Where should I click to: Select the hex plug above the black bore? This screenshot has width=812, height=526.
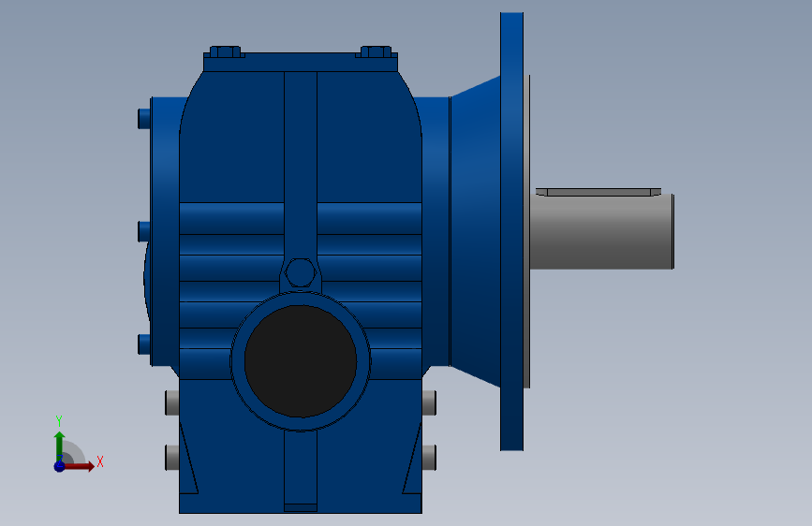(x=301, y=273)
